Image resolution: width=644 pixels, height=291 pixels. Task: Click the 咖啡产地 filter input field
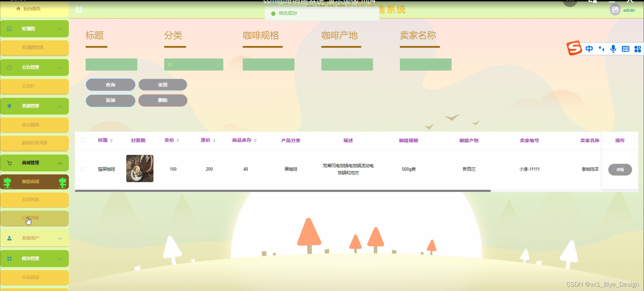pos(347,64)
